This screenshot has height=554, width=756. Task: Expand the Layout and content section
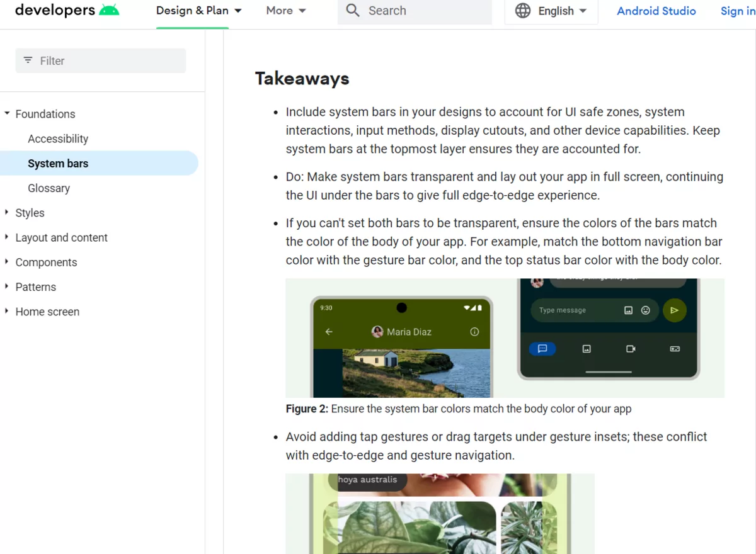click(7, 237)
